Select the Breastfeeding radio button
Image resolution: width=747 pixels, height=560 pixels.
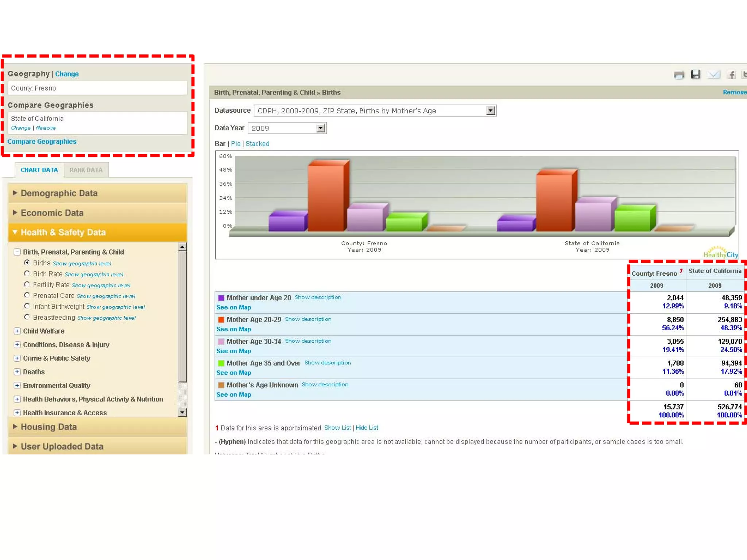coord(27,317)
